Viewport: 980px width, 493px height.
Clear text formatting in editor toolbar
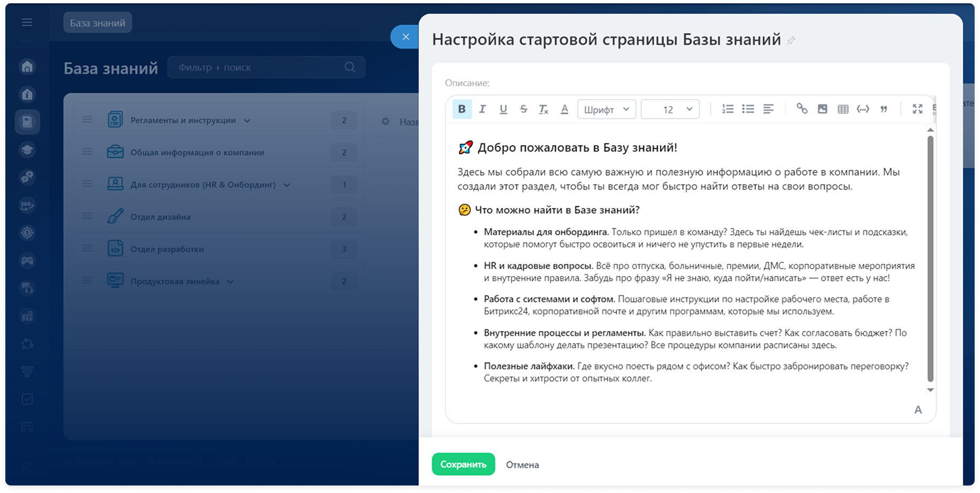544,109
